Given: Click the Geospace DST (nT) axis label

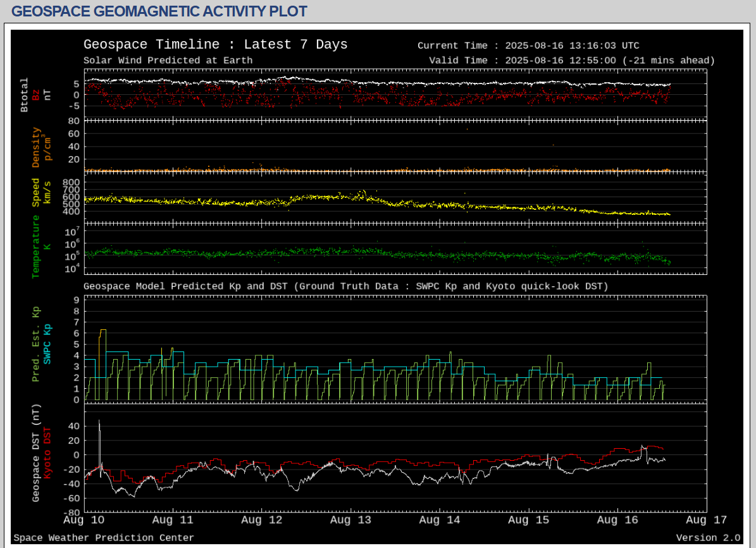Looking at the screenshot, I should tap(36, 453).
